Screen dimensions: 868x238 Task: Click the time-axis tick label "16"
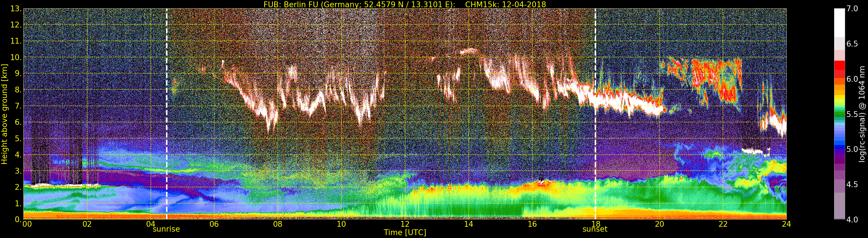[x=532, y=224]
